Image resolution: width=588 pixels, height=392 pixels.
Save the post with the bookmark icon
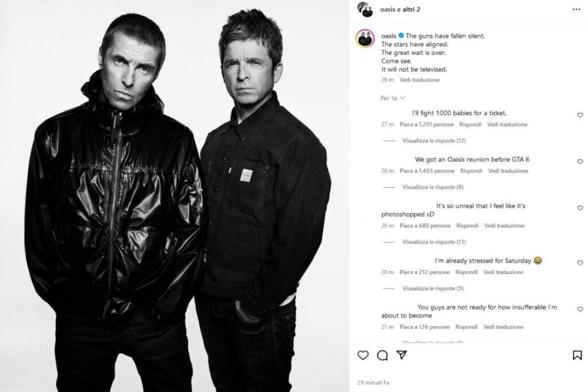click(577, 355)
